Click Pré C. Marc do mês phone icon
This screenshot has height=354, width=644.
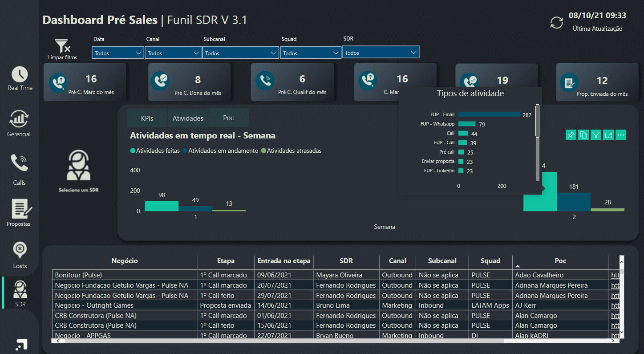coord(58,83)
